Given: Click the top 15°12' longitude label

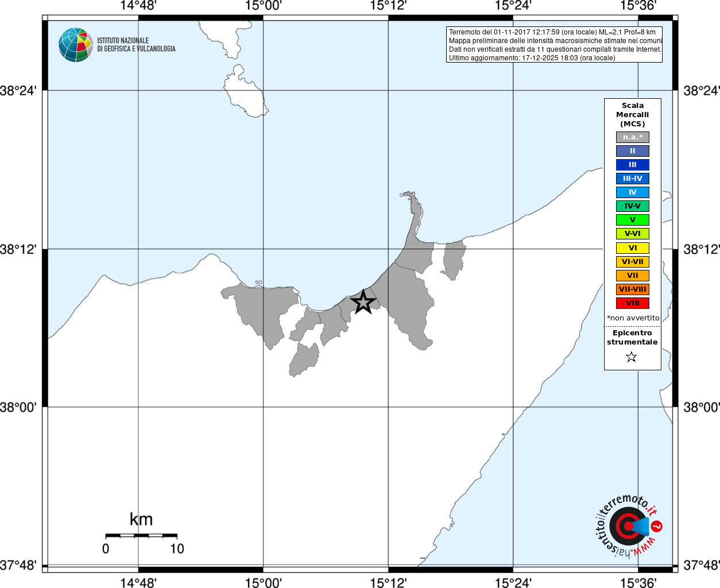Looking at the screenshot, I should 388,6.
